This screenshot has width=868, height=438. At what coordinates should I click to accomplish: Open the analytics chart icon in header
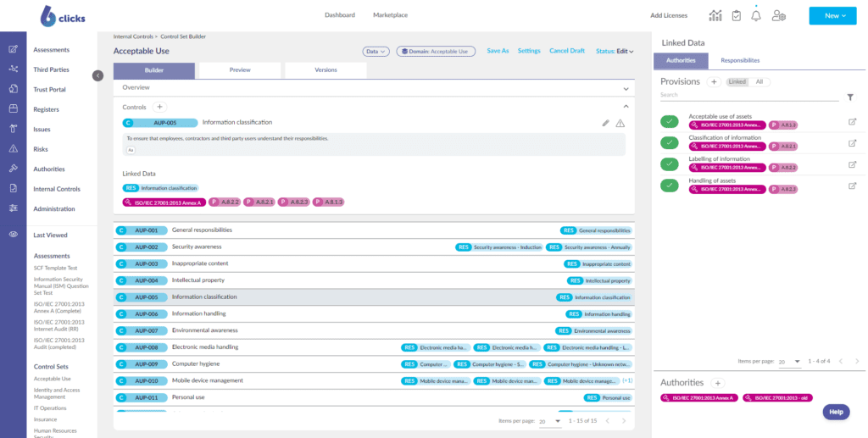(715, 15)
